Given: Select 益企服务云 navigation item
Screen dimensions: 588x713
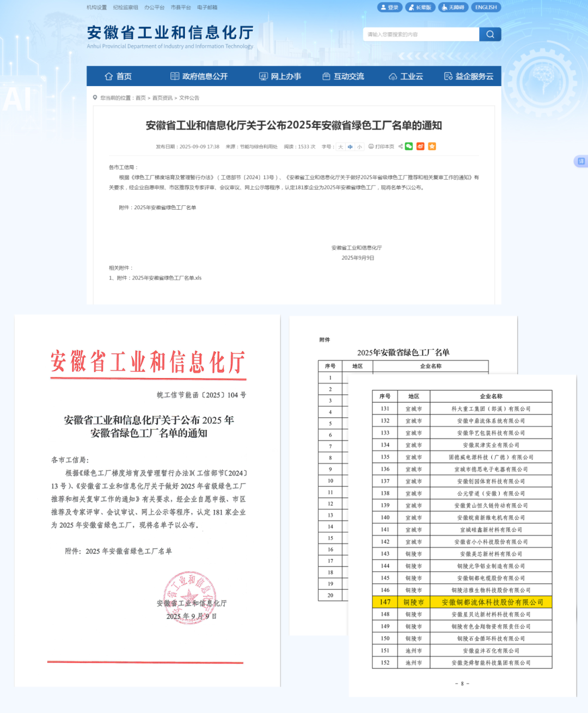Looking at the screenshot, I should pyautogui.click(x=469, y=76).
